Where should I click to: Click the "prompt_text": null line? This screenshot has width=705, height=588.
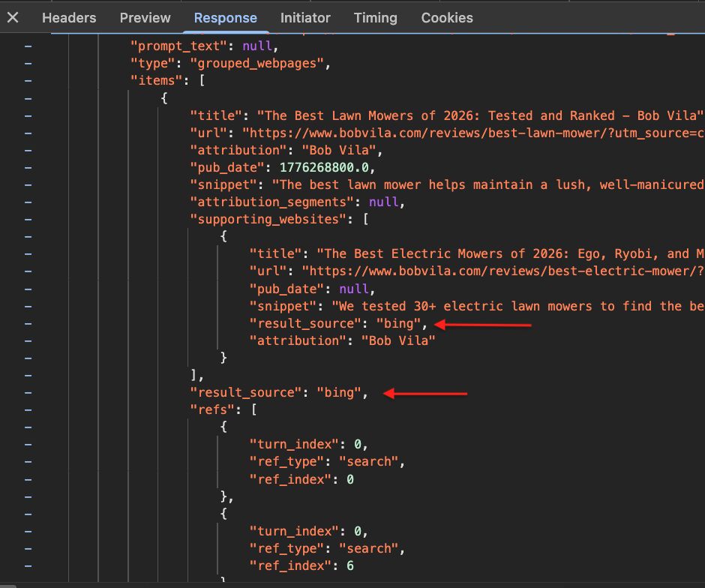[204, 46]
